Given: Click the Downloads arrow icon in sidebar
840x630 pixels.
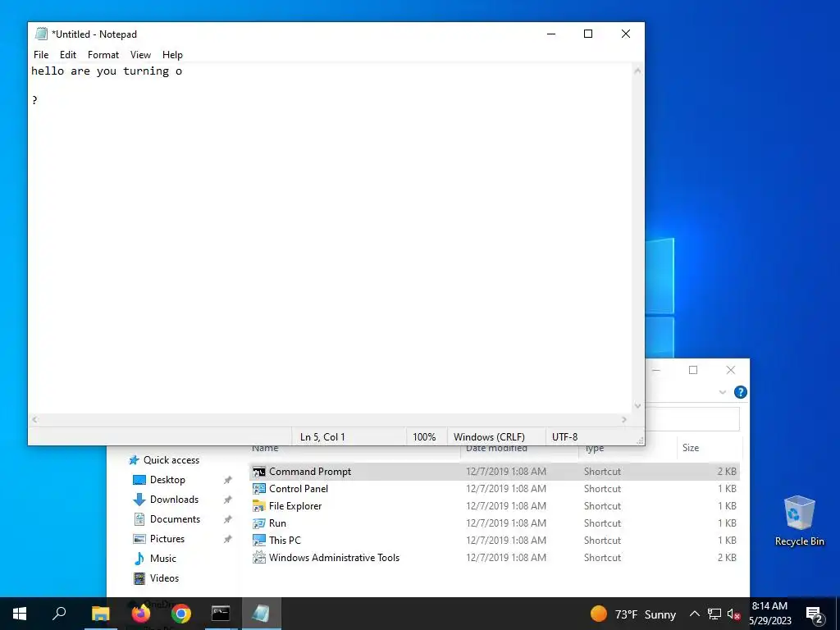Looking at the screenshot, I should [139, 500].
